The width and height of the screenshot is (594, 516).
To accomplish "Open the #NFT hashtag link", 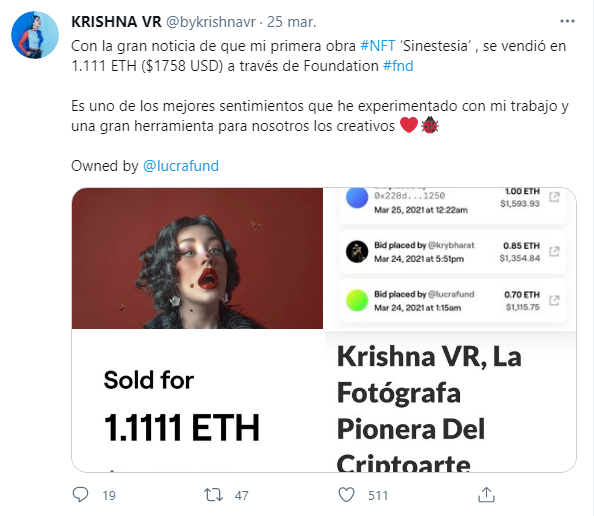I will pos(378,46).
